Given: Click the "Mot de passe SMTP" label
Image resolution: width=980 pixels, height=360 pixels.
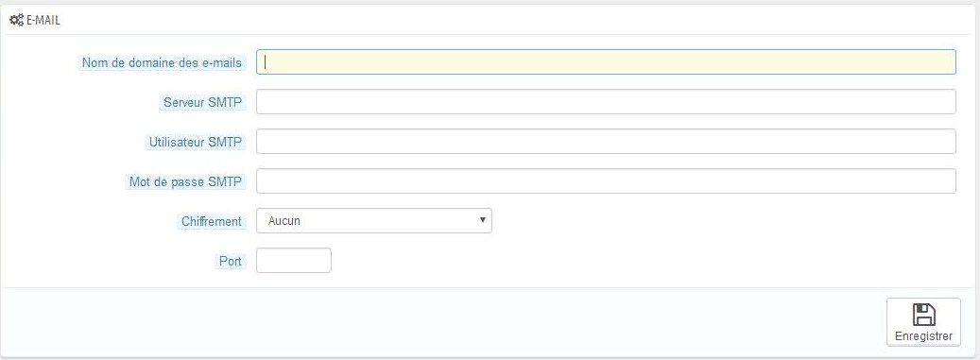Looking at the screenshot, I should point(185,181).
